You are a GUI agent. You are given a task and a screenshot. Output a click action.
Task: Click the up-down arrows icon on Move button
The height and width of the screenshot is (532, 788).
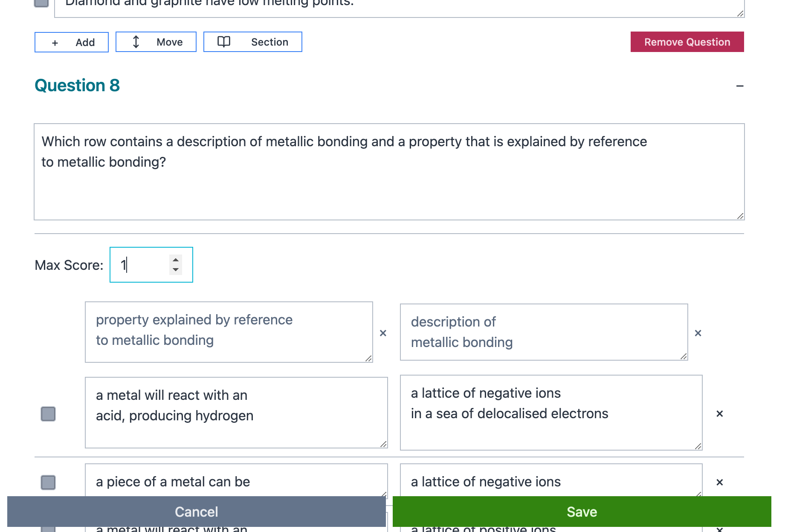coord(136,42)
